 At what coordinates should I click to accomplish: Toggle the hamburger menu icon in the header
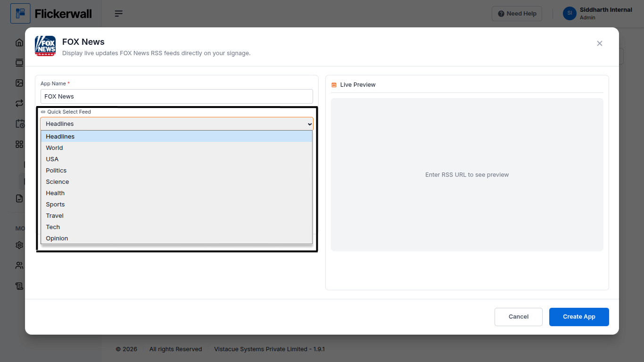[119, 14]
